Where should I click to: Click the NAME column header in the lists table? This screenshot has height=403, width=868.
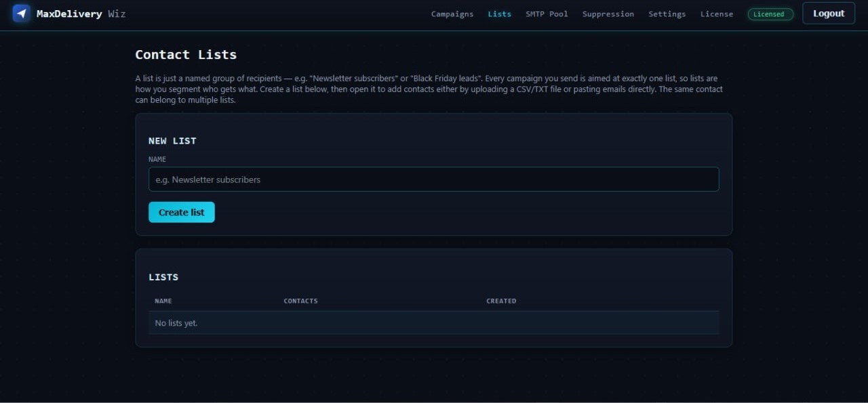[x=163, y=301]
